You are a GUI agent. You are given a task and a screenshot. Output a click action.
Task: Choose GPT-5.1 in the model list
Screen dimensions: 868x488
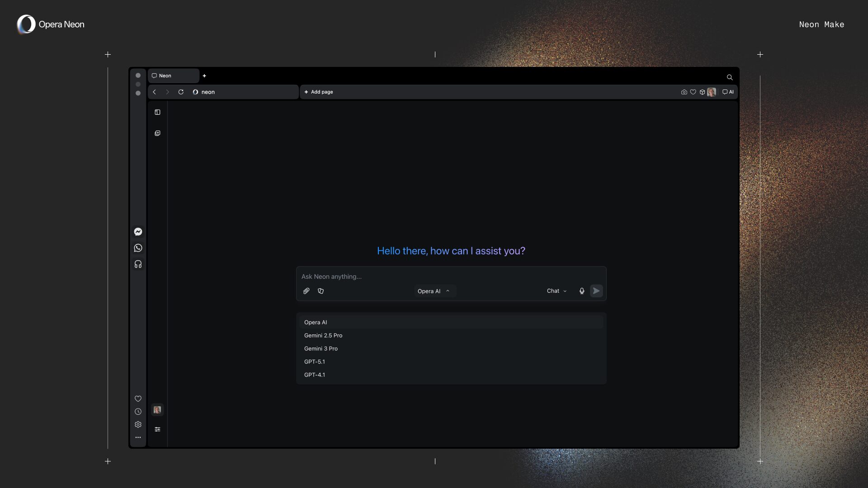pos(315,361)
